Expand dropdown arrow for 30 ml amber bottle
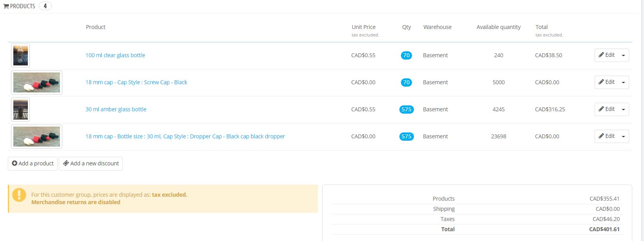Screen dimensions: 644x241 [623, 109]
